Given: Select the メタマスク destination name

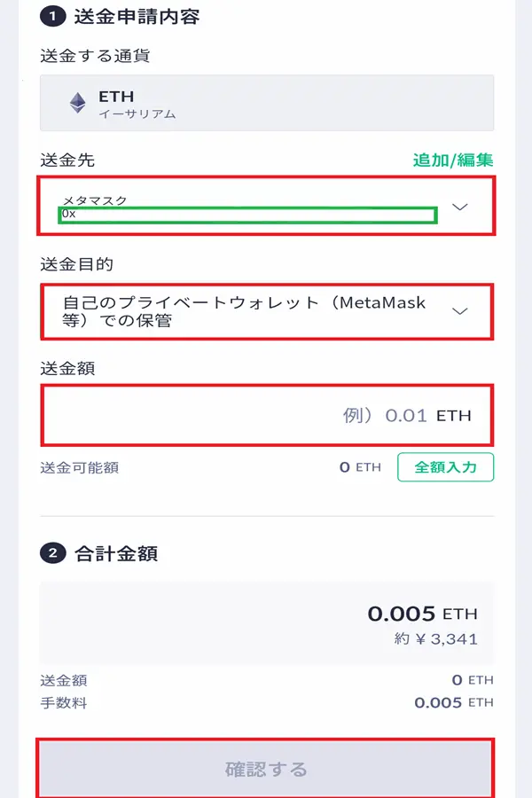Looking at the screenshot, I should [x=96, y=201].
